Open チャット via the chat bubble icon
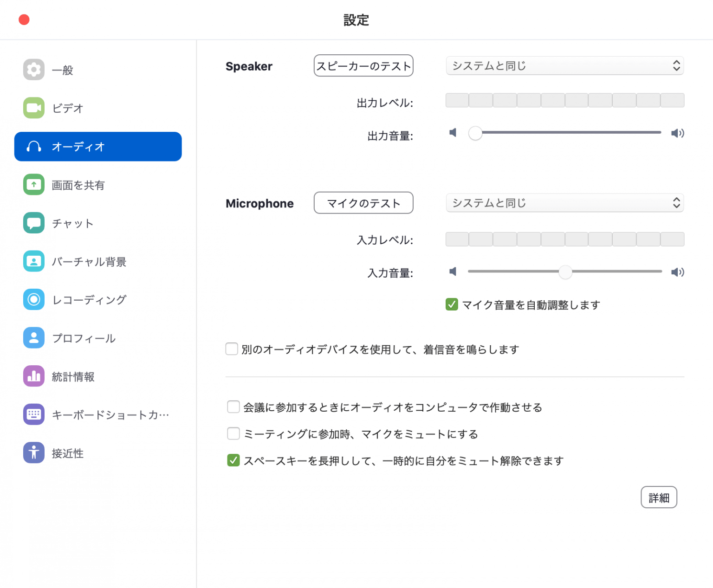Screen dimensions: 713x588 coord(33,223)
